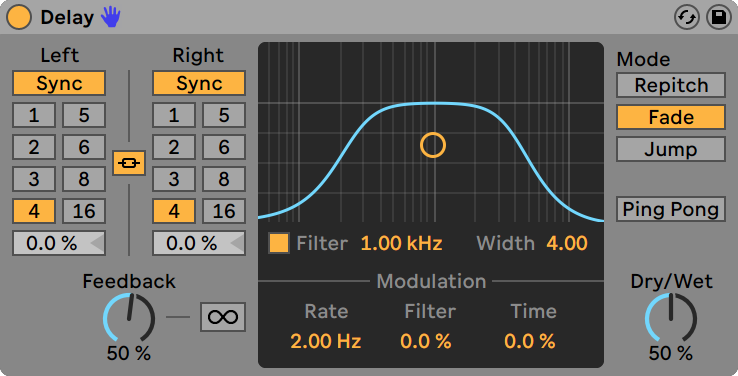Click the orange filter frequency circle handle
Screen dimensions: 738x376
point(433,145)
